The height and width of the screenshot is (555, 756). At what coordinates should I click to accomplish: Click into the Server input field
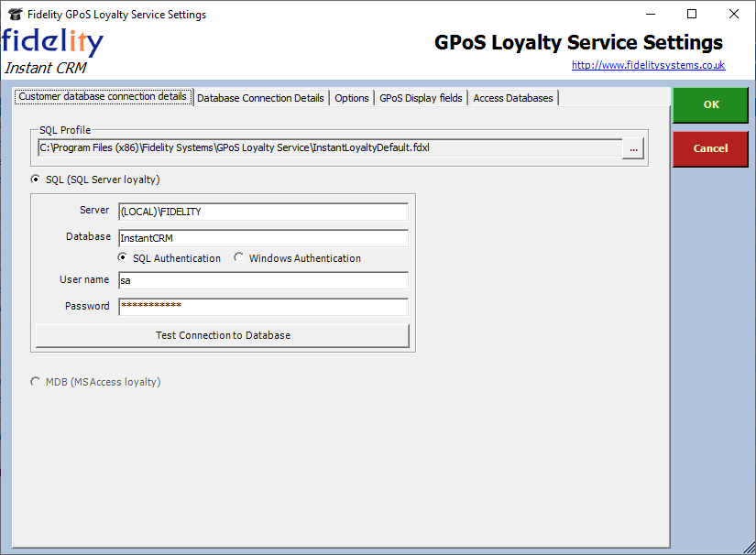click(x=264, y=212)
